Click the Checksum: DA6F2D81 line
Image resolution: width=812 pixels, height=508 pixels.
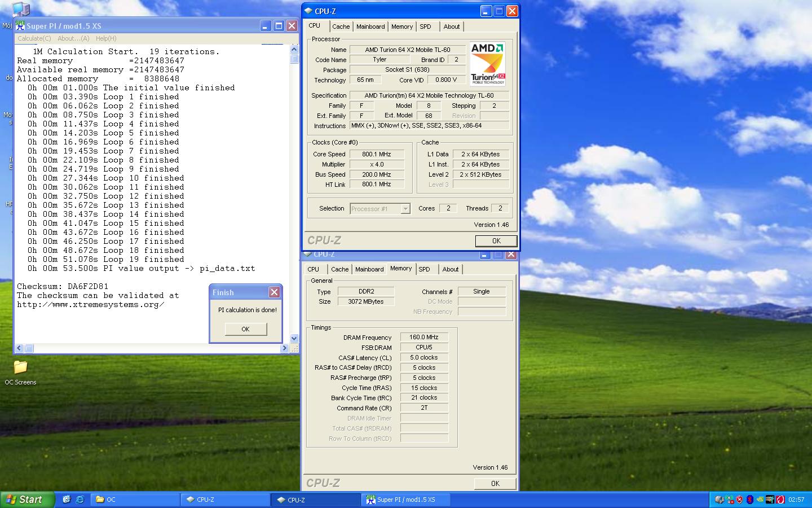click(63, 286)
